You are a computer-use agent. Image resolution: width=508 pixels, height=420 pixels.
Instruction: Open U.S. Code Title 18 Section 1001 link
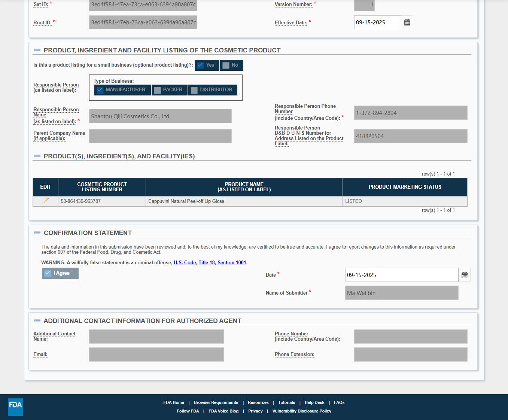210,263
